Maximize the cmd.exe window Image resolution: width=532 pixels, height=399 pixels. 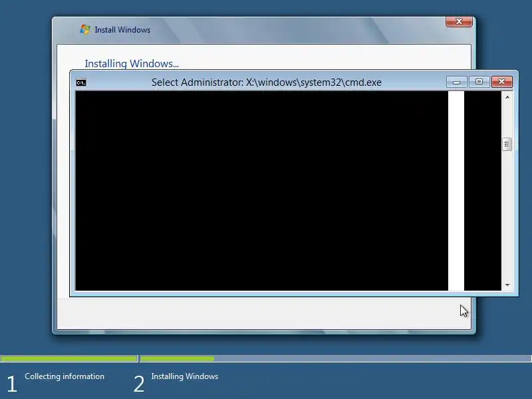(x=479, y=82)
